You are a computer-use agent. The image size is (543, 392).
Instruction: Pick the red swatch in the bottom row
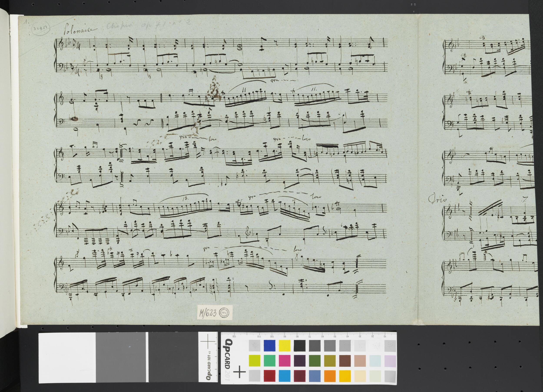[269, 376]
